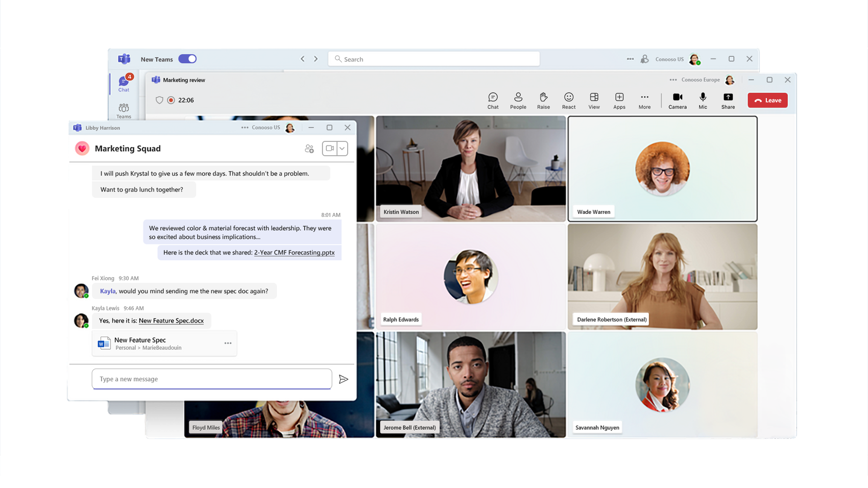Share your screen content

[728, 101]
